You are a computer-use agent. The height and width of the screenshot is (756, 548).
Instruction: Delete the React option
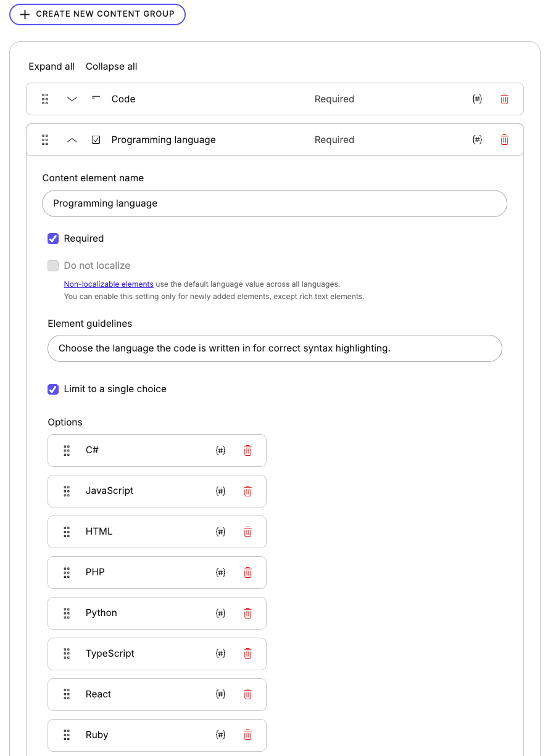click(247, 694)
